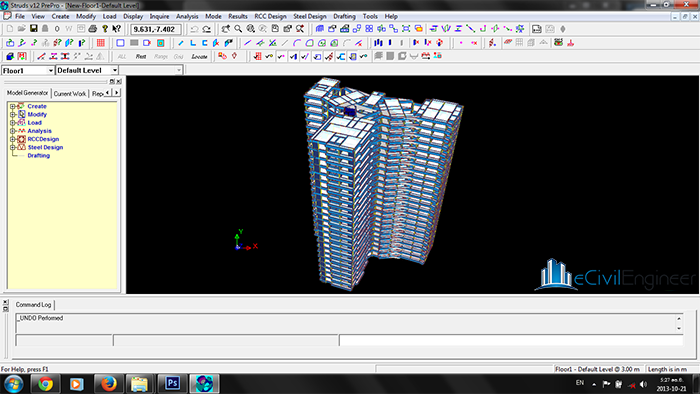Click the magenta J-shaped icon in top toolbar
This screenshot has width=700, height=394.
(x=483, y=29)
